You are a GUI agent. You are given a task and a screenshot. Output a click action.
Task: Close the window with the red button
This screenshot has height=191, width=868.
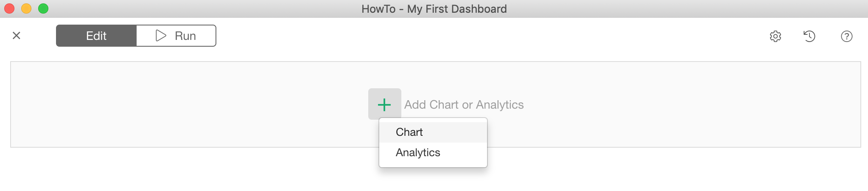9,8
